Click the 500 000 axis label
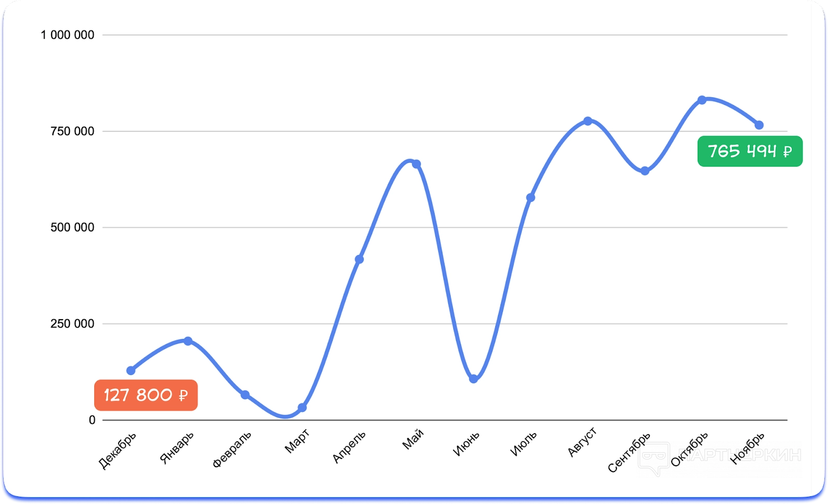The height and width of the screenshot is (504, 828). pos(72,227)
